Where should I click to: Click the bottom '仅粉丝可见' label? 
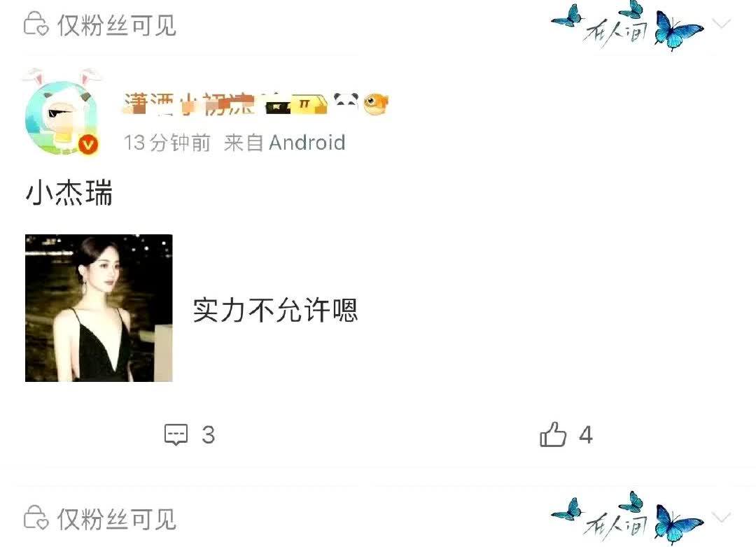tap(117, 518)
